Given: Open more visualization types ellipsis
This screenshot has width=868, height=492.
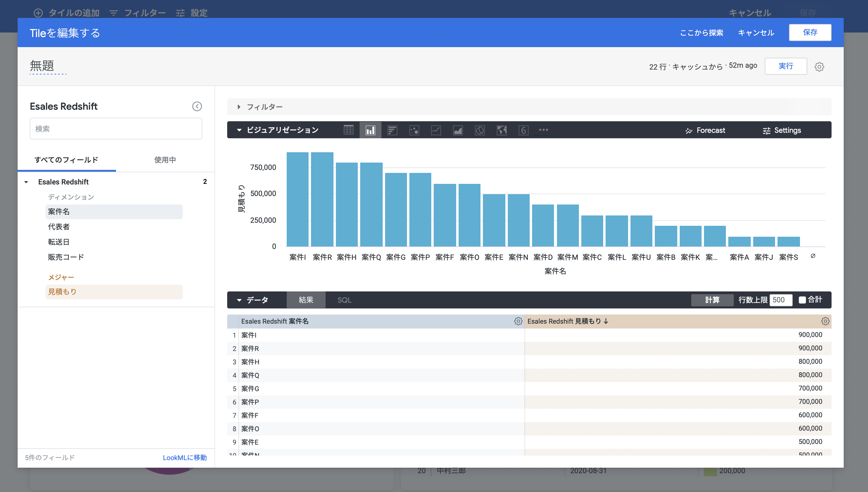Looking at the screenshot, I should [x=544, y=130].
